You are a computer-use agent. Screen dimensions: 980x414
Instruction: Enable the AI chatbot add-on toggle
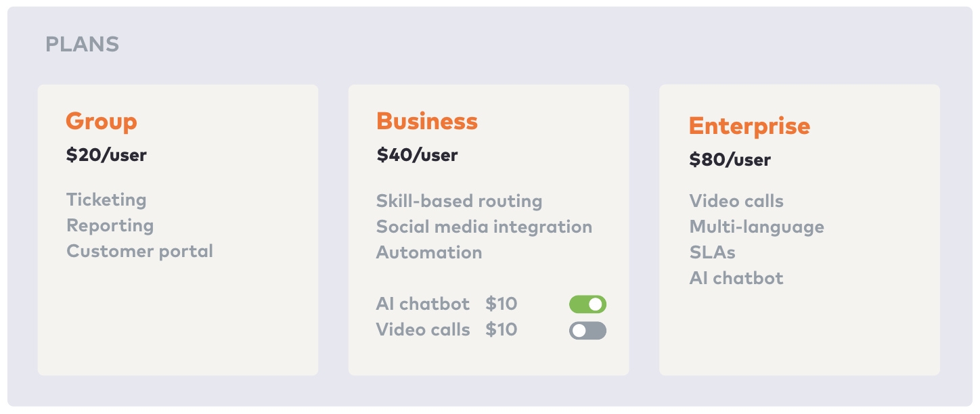(x=587, y=304)
